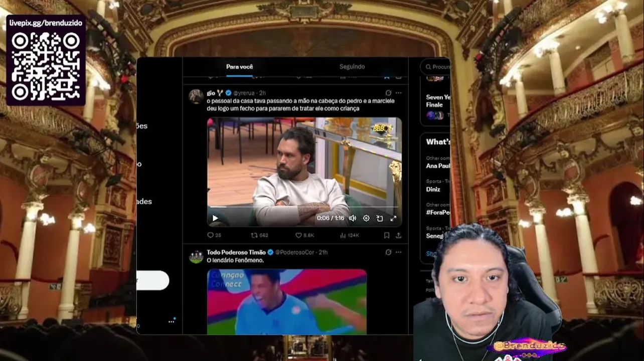The image size is (644, 361).
Task: Open the Todo Poderoso Timão name link
Action: tap(236, 252)
